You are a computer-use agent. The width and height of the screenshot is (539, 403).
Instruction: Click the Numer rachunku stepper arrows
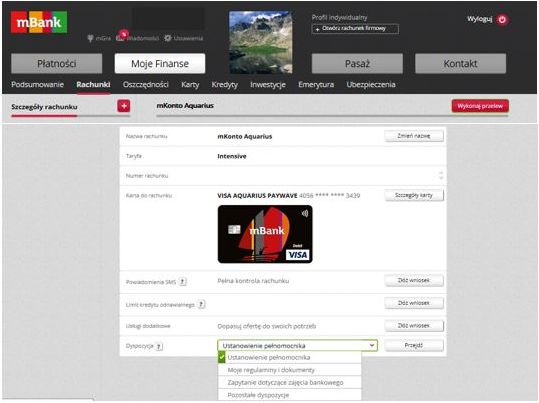coord(441,175)
